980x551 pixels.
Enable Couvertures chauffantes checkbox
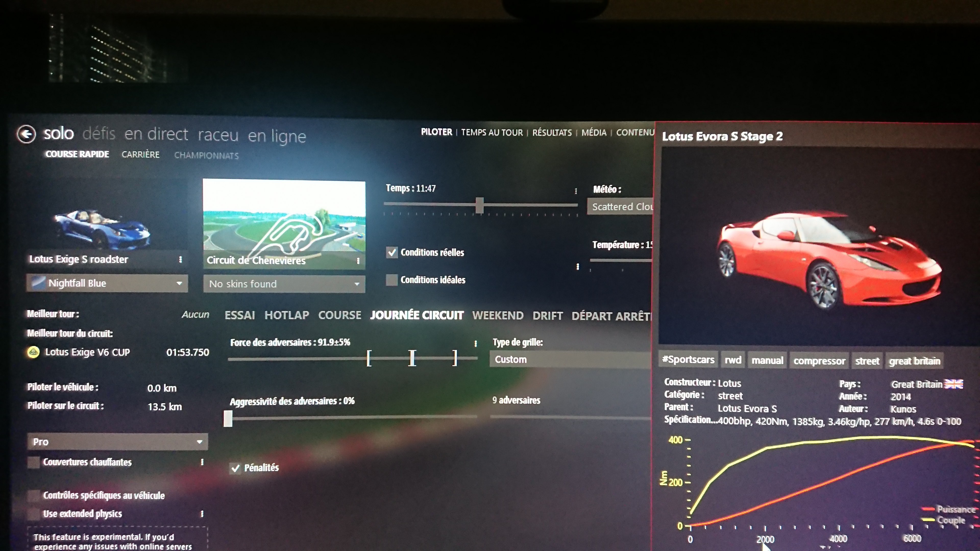[33, 462]
